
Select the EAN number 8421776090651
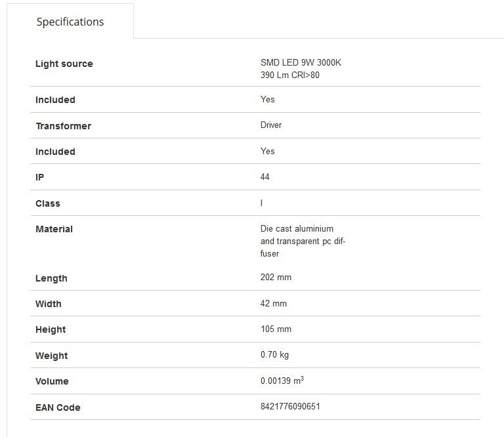[290, 407]
